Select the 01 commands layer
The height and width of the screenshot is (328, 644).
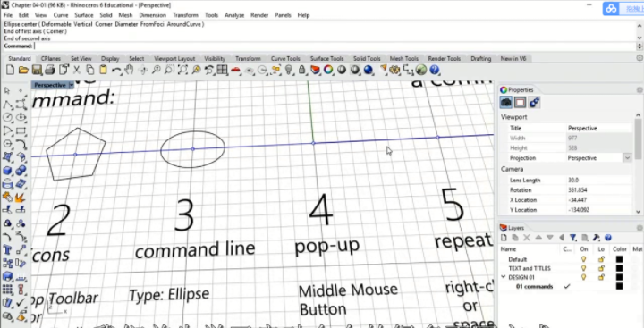click(534, 287)
